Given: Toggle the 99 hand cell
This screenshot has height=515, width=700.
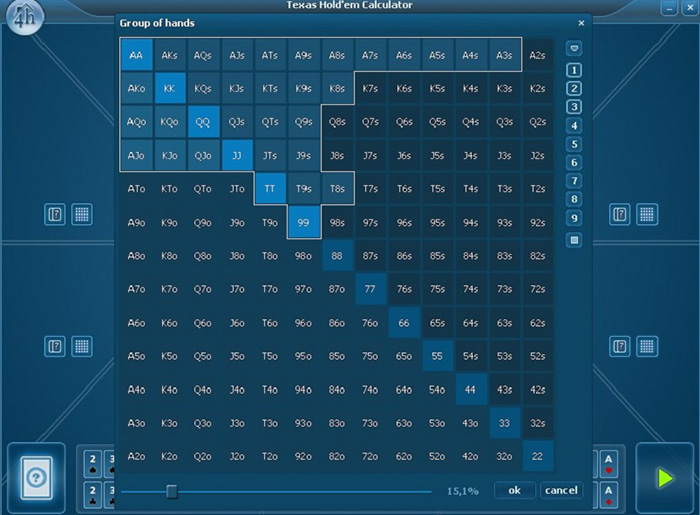Looking at the screenshot, I should point(303,222).
